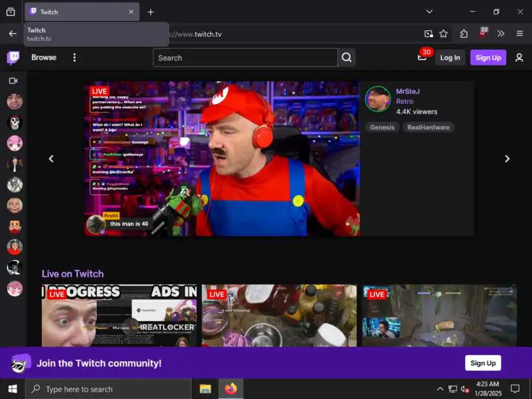Viewport: 532px width, 399px height.
Task: Open a new browser tab
Action: (x=151, y=12)
